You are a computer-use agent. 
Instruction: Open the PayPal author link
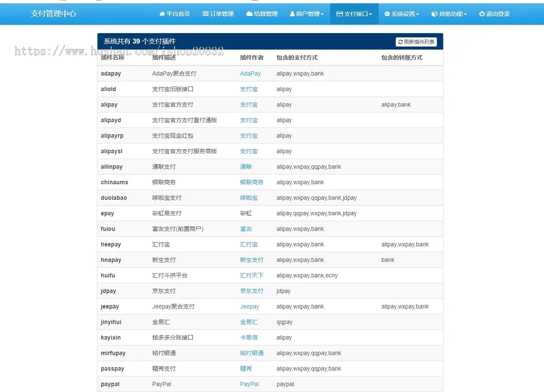coord(249,384)
